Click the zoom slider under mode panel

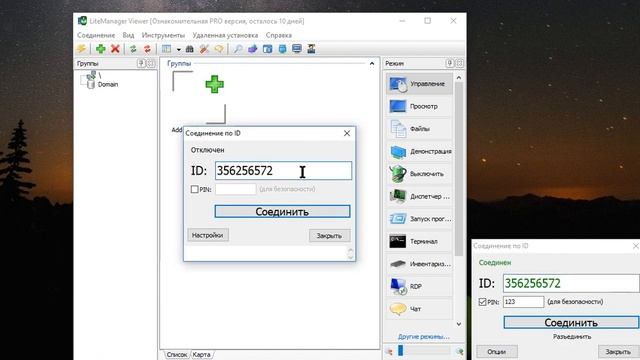[424, 351]
